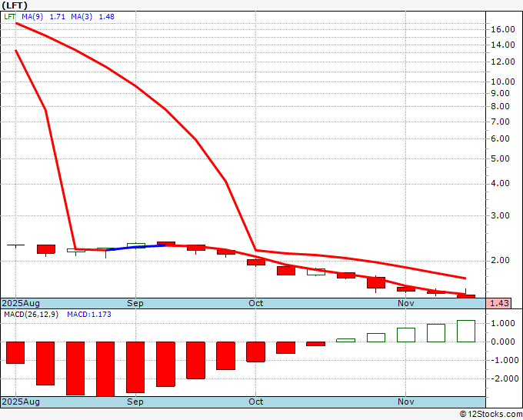The width and height of the screenshot is (523, 420).
Task: Click the current price tag 1.43
Action: point(499,303)
